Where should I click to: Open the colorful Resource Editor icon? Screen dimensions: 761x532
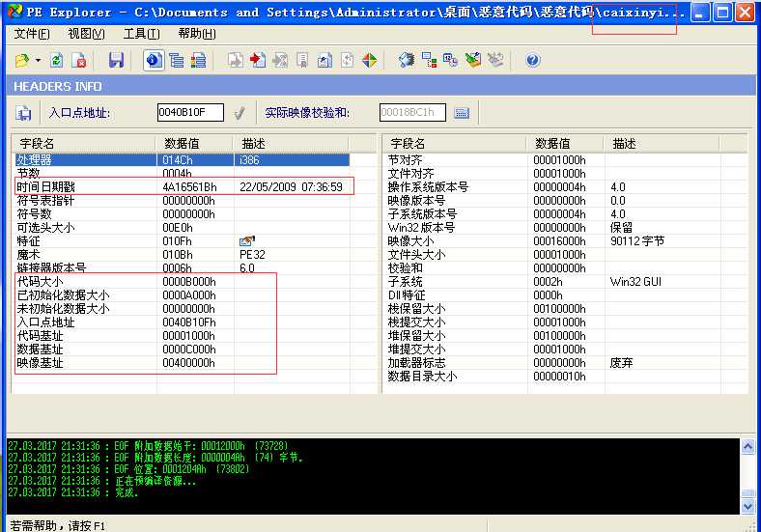[369, 60]
